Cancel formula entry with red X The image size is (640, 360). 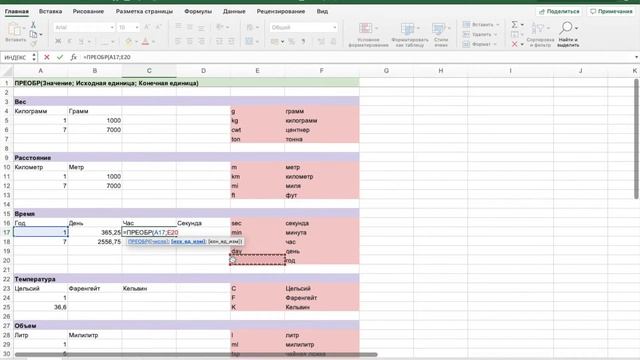[x=47, y=57]
